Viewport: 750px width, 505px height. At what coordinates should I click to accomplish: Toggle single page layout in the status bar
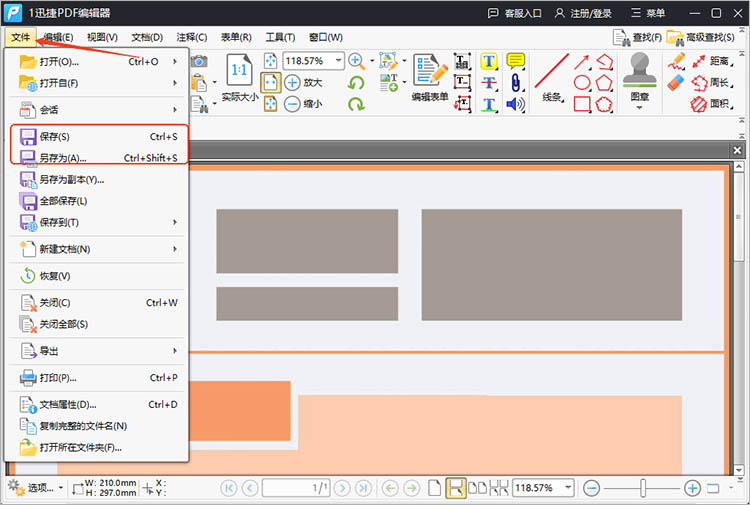pos(434,488)
